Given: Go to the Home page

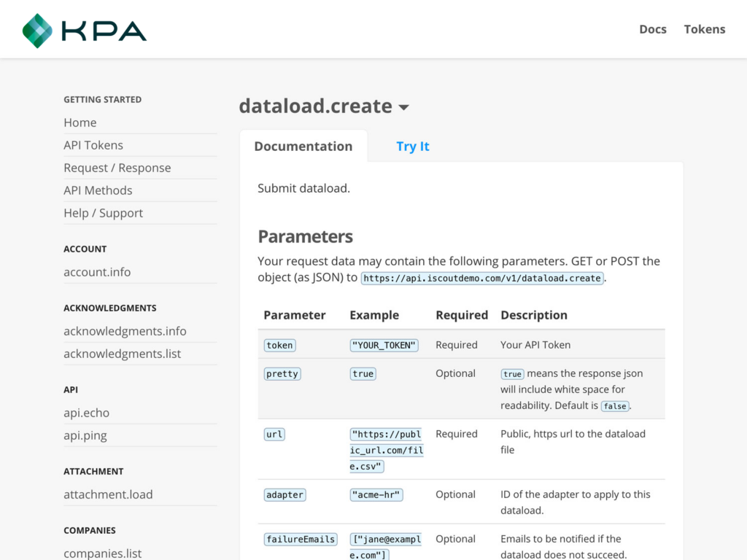Looking at the screenshot, I should click(x=80, y=122).
